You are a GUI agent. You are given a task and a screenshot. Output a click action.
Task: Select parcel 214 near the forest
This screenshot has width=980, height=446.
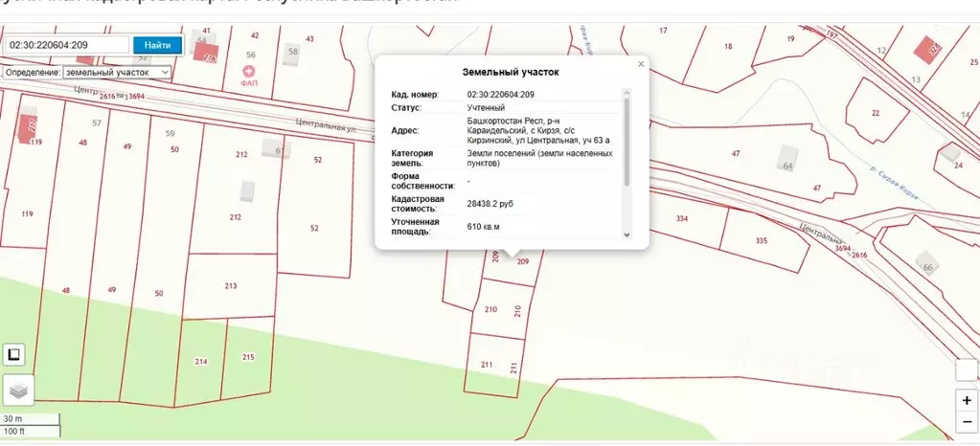pyautogui.click(x=201, y=362)
